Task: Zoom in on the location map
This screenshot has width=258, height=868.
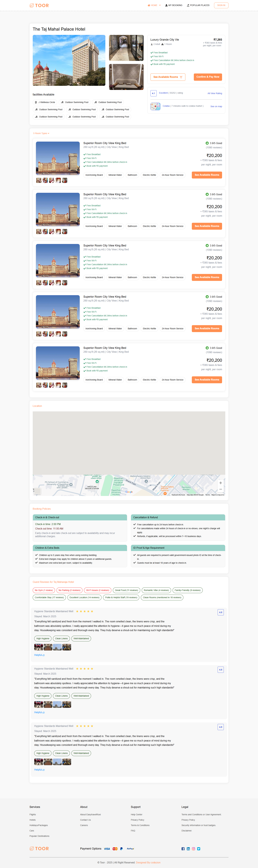Action: point(221,483)
